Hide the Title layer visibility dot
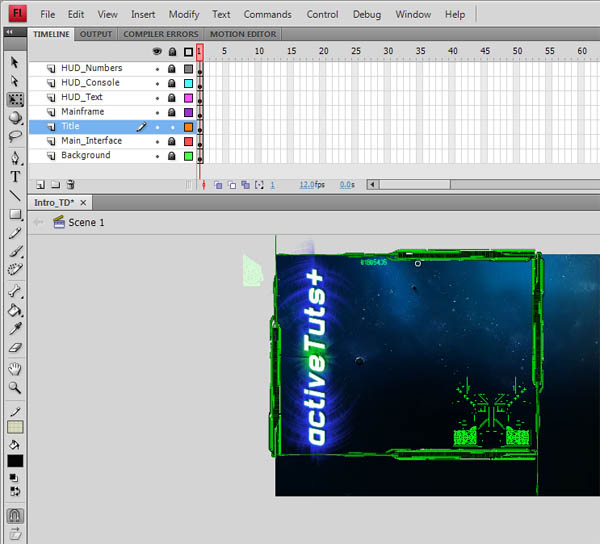 (x=157, y=127)
